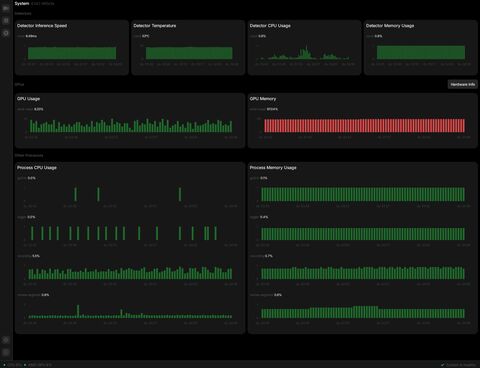The height and width of the screenshot is (368, 480).
Task: Click the system health message in status bar
Action: [x=459, y=365]
